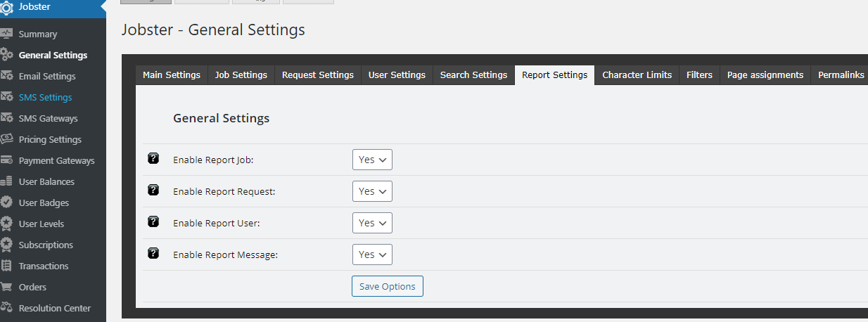Click the Enable Report Request label

pos(224,192)
